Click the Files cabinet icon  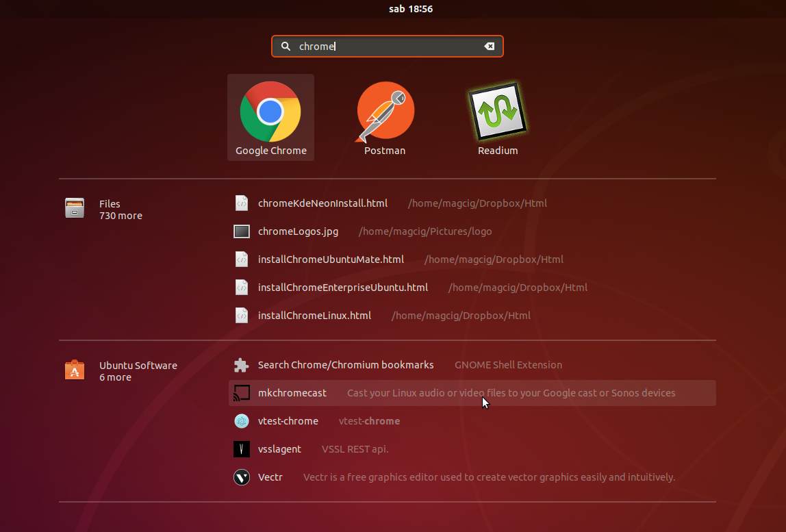[74, 208]
